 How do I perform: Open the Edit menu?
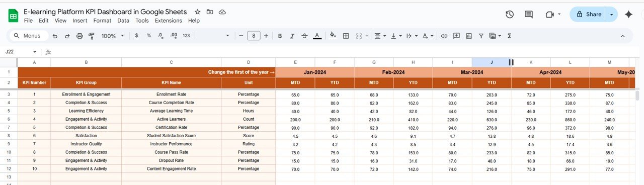44,21
